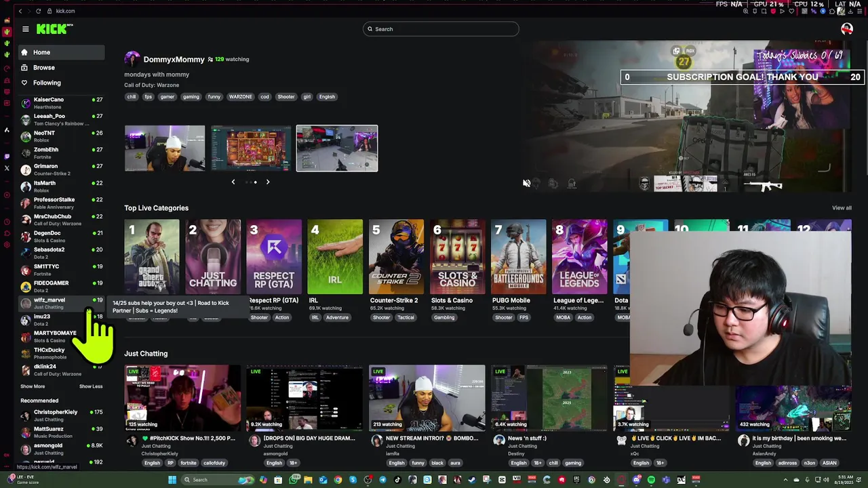This screenshot has width=868, height=488.
Task: Unmute the featured stream player
Action: pos(526,183)
